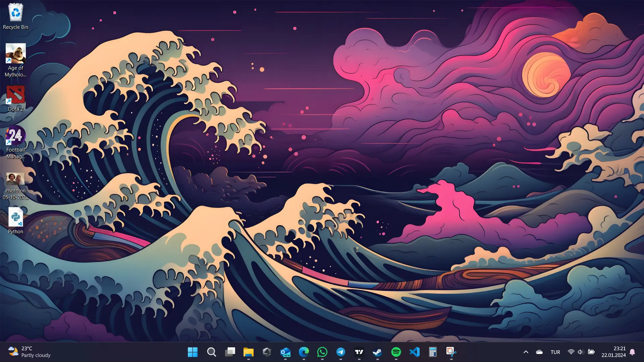This screenshot has height=362, width=644.
Task: Select the Football Manager 24 shortcut
Action: tap(15, 142)
